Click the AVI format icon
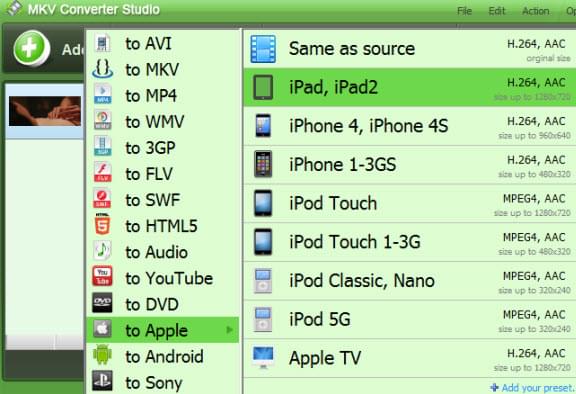 point(102,43)
